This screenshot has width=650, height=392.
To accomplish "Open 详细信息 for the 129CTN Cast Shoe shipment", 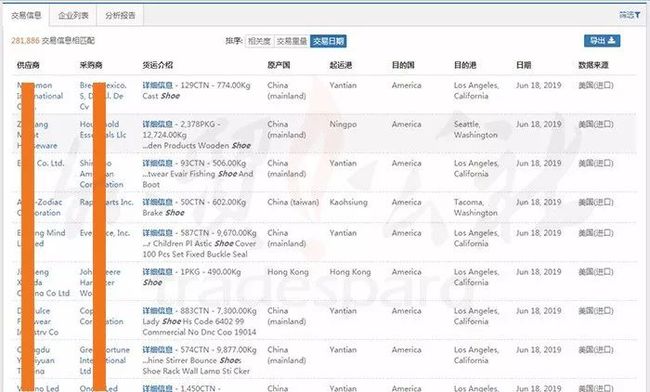I will [158, 85].
